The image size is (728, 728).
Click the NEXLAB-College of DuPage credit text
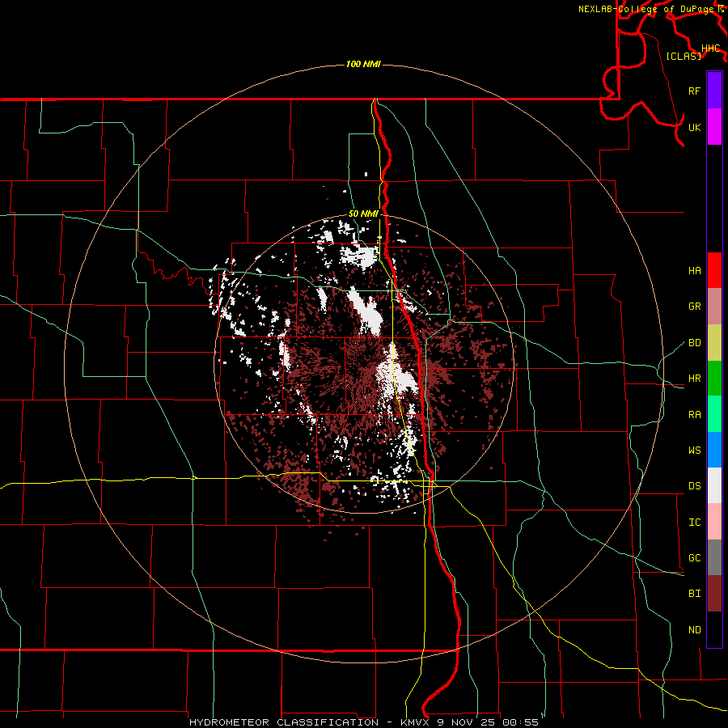coord(645,9)
